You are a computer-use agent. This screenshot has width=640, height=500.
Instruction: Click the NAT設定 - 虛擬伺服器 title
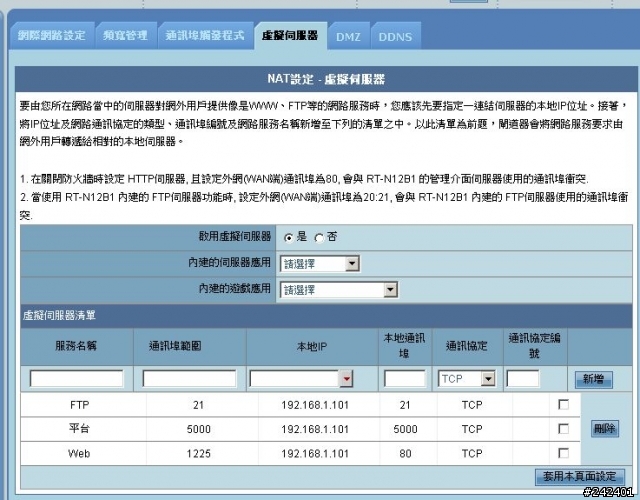point(326,79)
